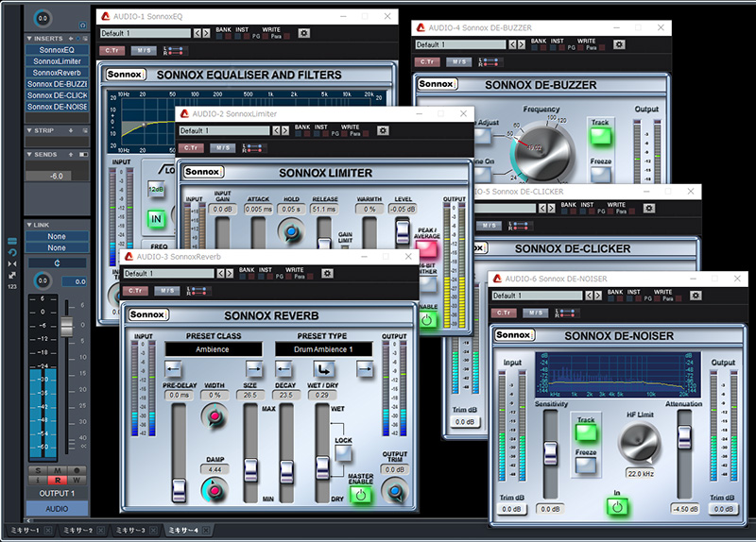Enable Track button in DE-BUZZER
The width and height of the screenshot is (756, 542).
pyautogui.click(x=600, y=136)
